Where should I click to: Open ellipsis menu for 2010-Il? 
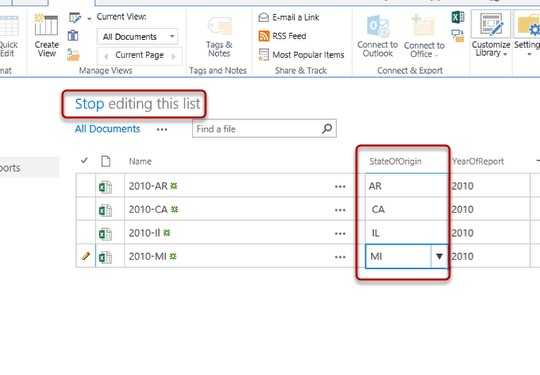(x=340, y=233)
